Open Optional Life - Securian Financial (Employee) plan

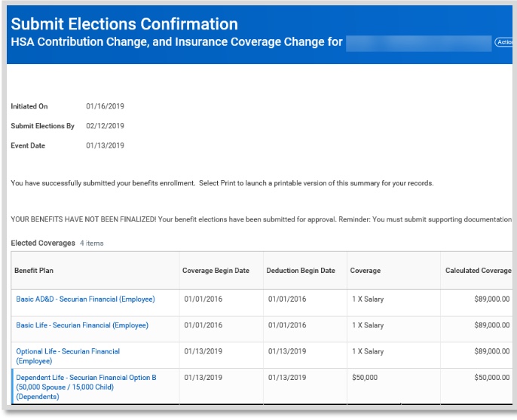pos(68,356)
